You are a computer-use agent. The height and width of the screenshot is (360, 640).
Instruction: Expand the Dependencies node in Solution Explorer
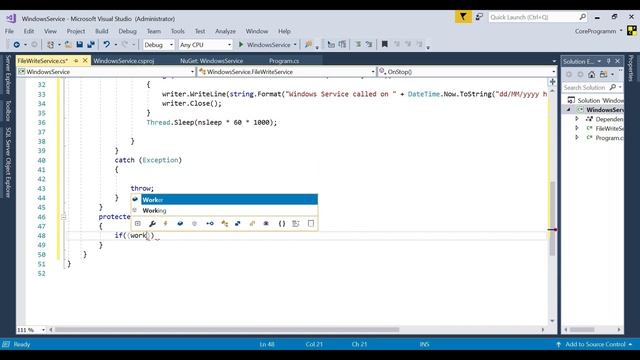[x=577, y=119]
